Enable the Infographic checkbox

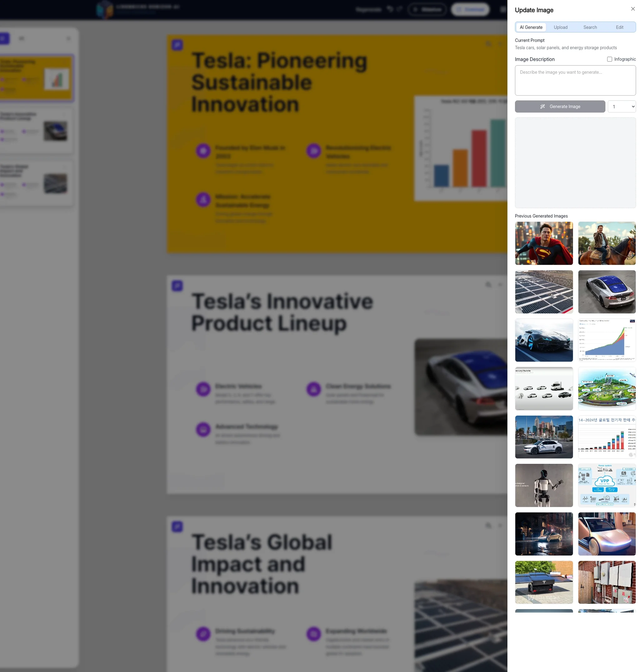[x=609, y=59]
